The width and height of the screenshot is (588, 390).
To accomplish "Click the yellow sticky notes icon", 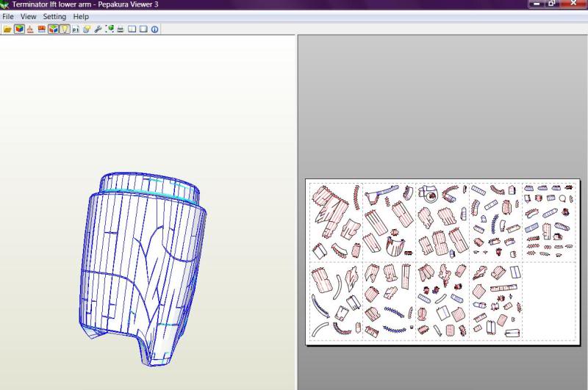I will click(x=87, y=29).
